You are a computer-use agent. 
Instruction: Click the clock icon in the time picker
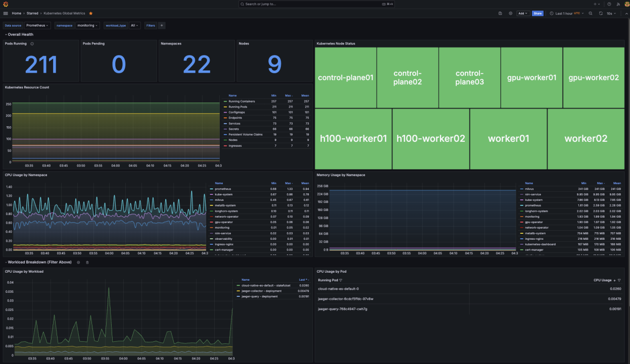pos(552,13)
